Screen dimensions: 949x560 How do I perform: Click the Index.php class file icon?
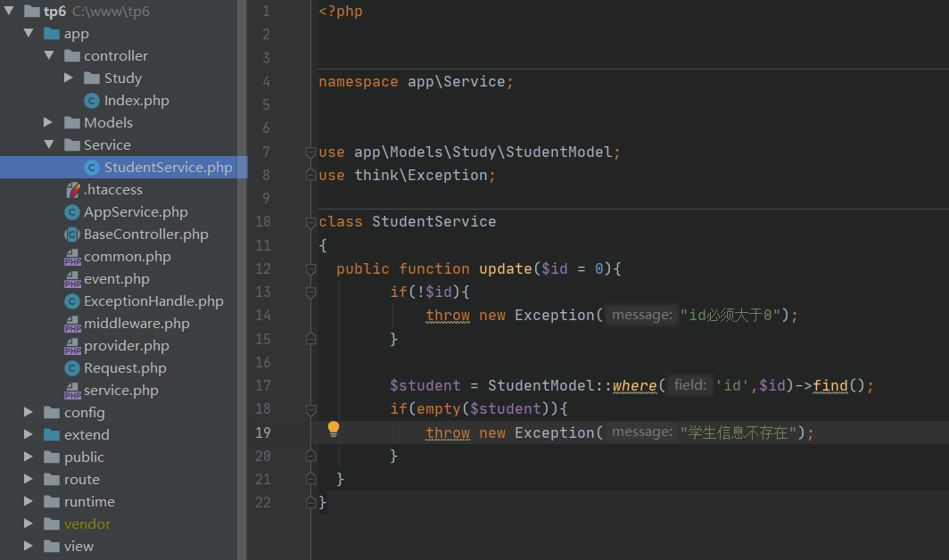coord(92,101)
